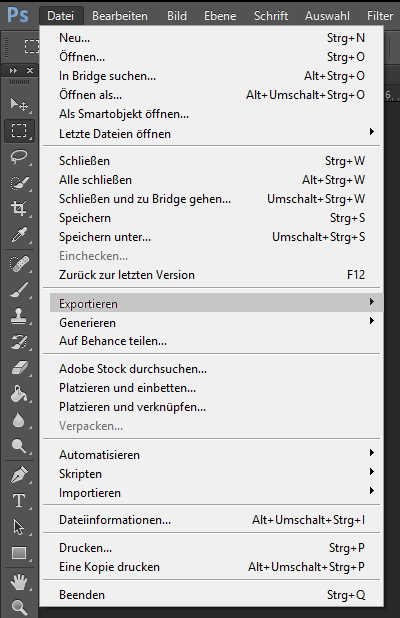
Task: Select the Brush tool
Action: 19,290
